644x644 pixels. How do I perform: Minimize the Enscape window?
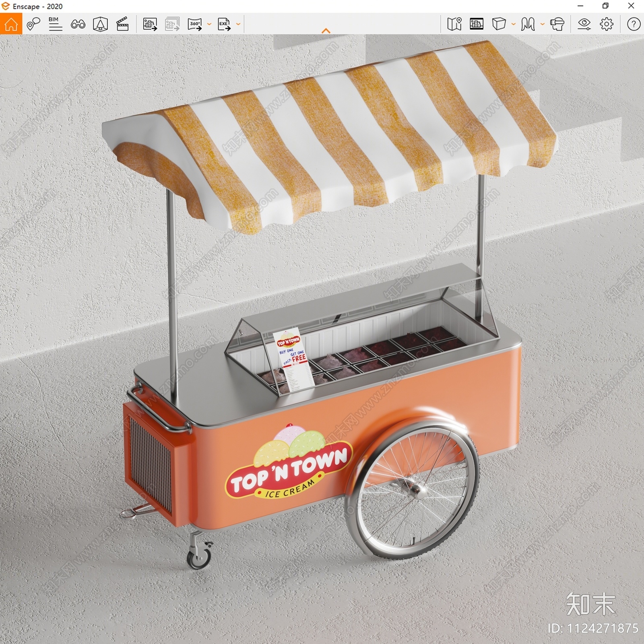[x=580, y=6]
